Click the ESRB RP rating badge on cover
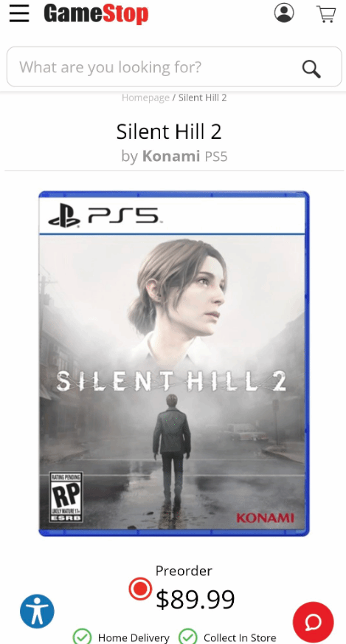This screenshot has height=644, width=346. (66, 497)
